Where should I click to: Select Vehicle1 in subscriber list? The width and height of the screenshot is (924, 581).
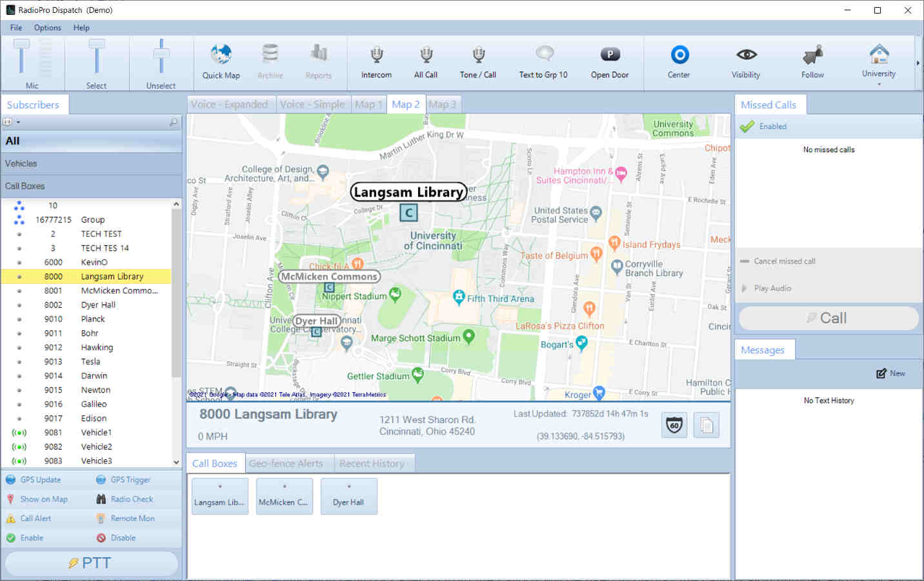pos(86,433)
